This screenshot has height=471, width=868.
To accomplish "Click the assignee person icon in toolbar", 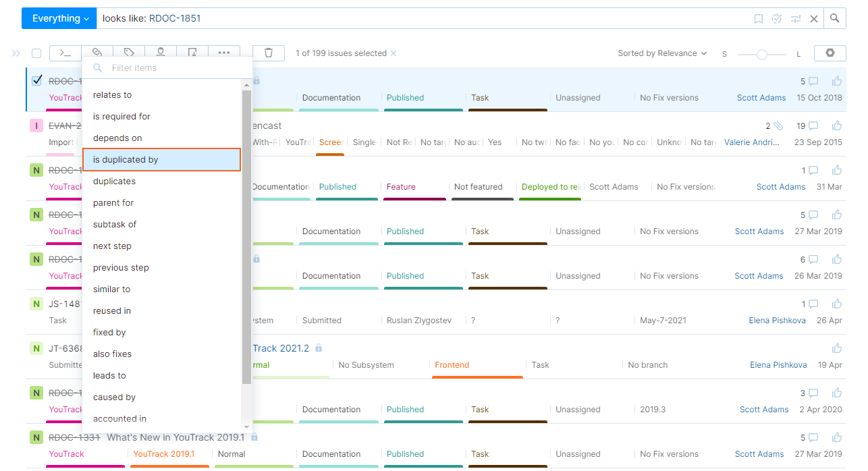I will (x=161, y=53).
